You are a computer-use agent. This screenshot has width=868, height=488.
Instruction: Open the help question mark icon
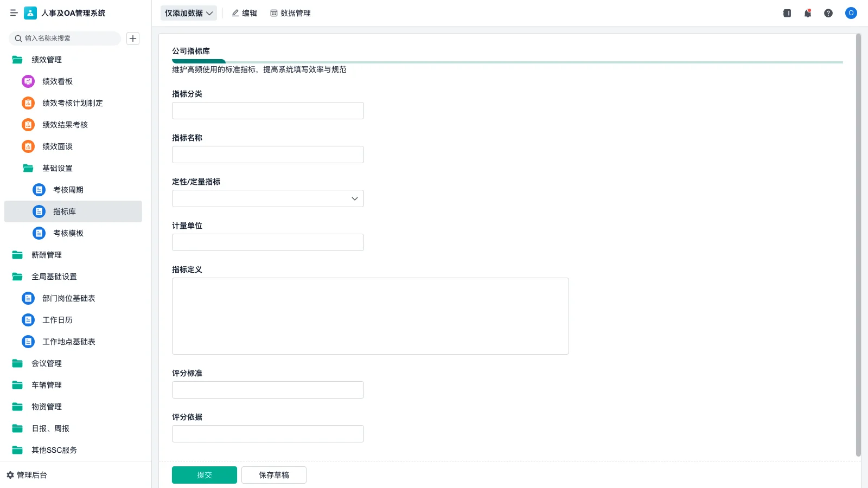(x=828, y=13)
